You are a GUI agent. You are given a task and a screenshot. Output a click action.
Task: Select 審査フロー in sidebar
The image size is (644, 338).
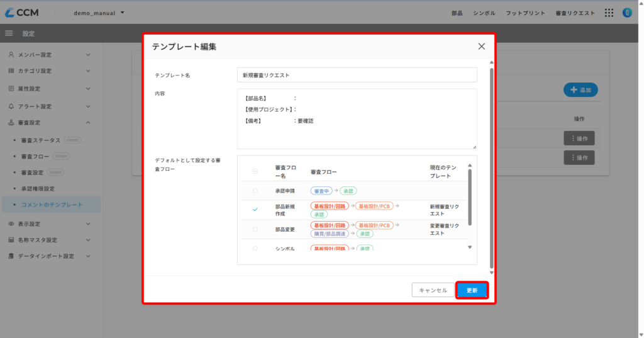click(35, 156)
